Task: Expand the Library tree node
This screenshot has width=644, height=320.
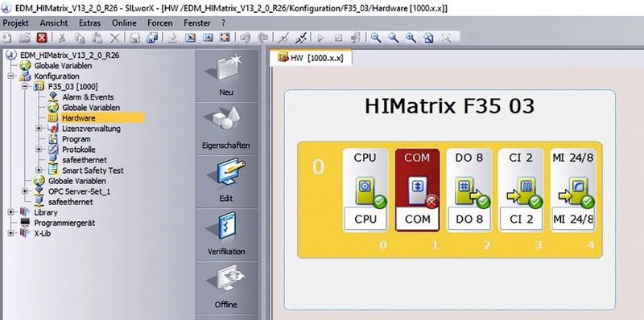Action: tap(10, 212)
